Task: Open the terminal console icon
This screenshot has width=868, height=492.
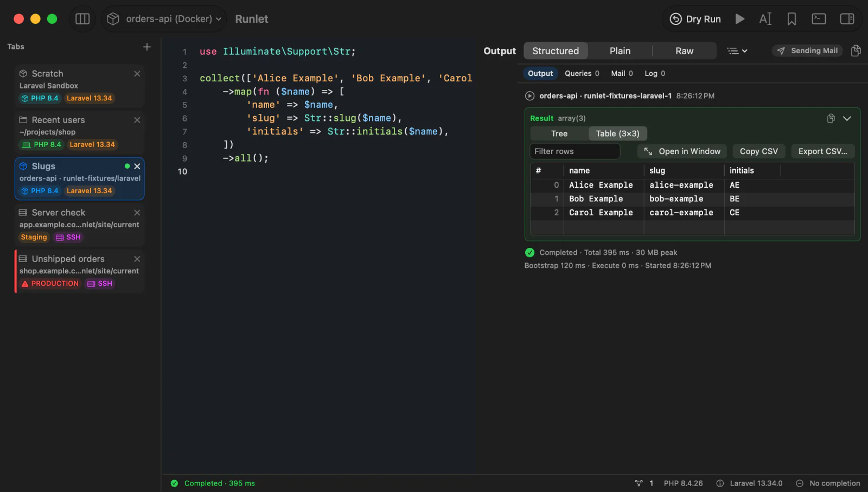Action: pos(819,19)
